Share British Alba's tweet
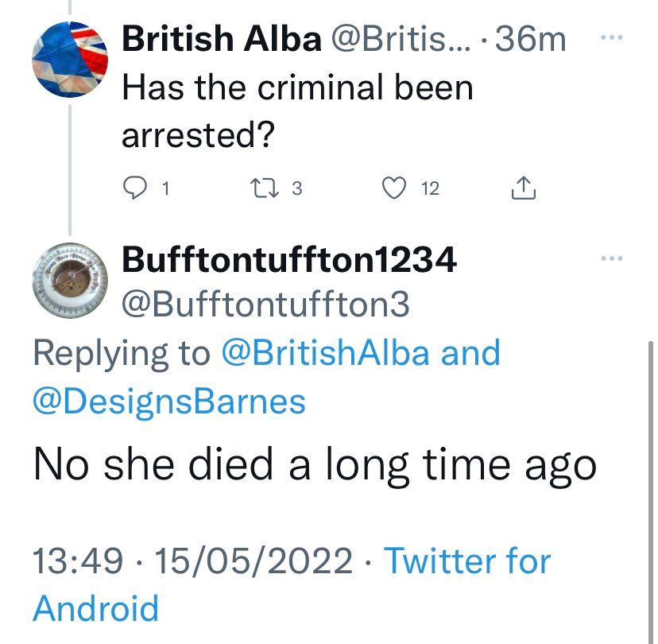Image resolution: width=658 pixels, height=644 pixels. [x=523, y=188]
